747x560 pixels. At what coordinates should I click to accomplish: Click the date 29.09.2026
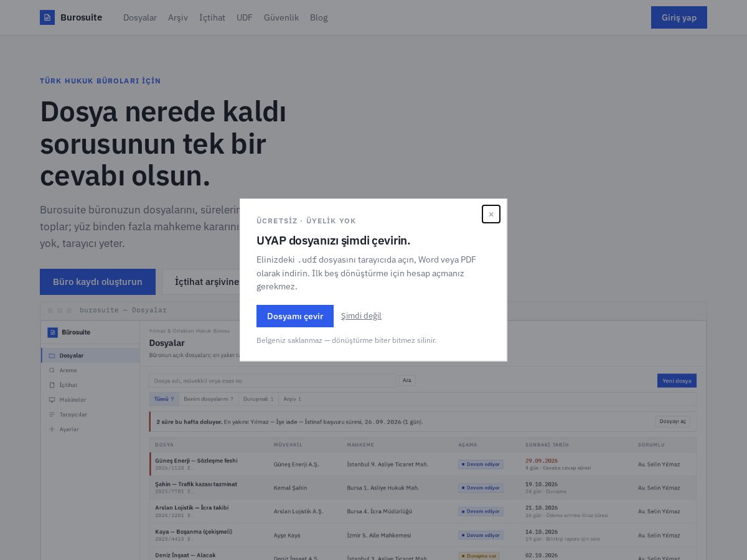(x=542, y=460)
